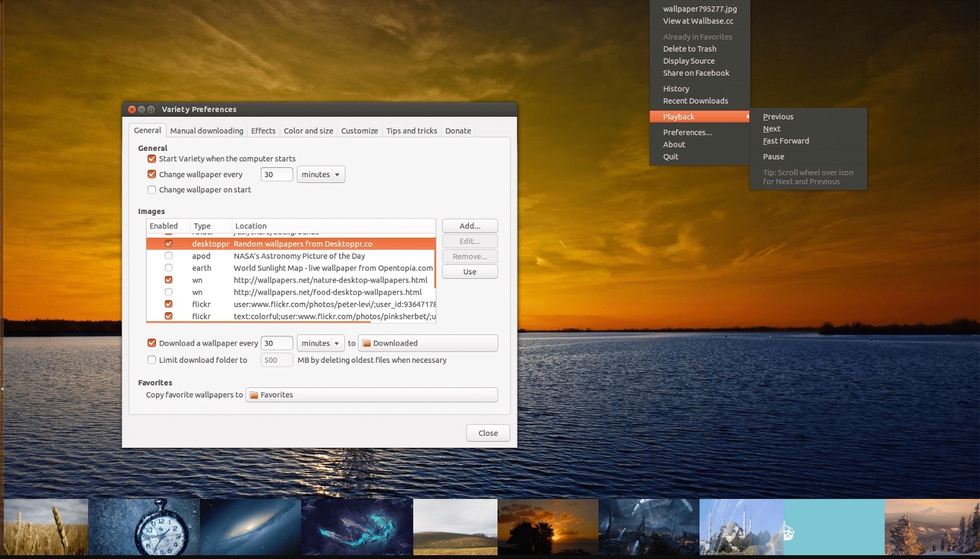The width and height of the screenshot is (980, 559).
Task: Click the Edit... button
Action: pos(470,241)
